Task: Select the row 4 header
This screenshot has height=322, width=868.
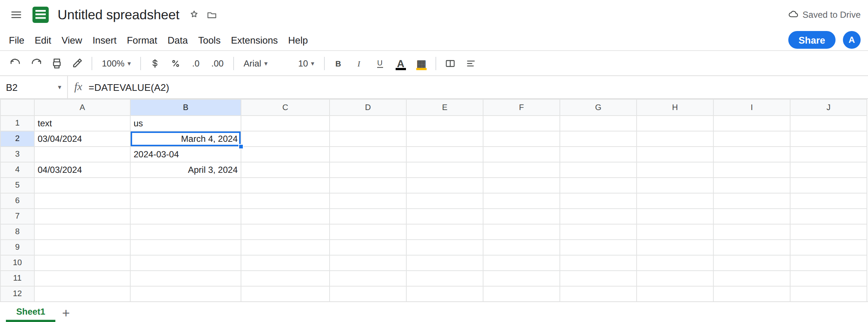Action: click(x=17, y=169)
